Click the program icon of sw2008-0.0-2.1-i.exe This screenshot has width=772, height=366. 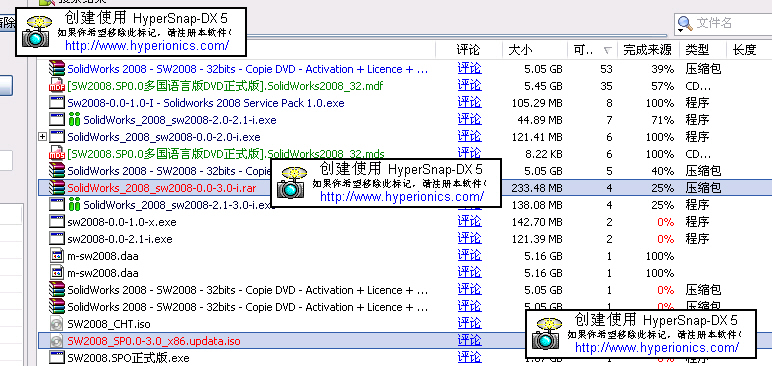[x=57, y=238]
